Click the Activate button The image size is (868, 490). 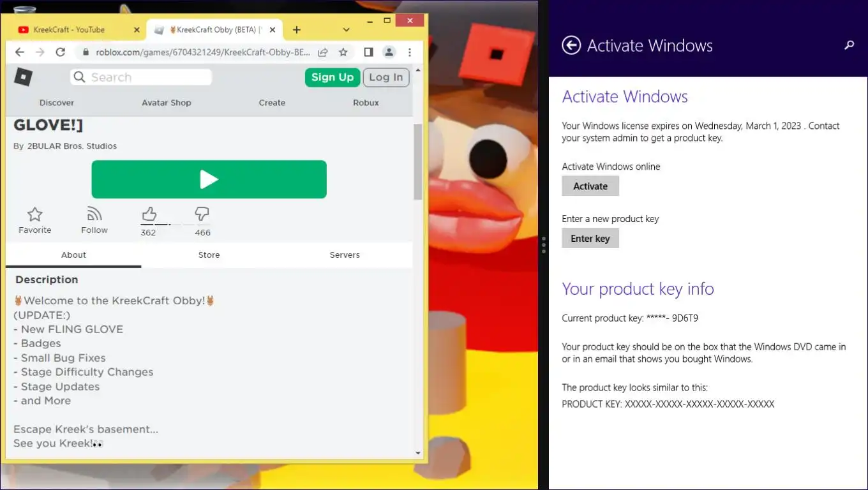(x=590, y=186)
